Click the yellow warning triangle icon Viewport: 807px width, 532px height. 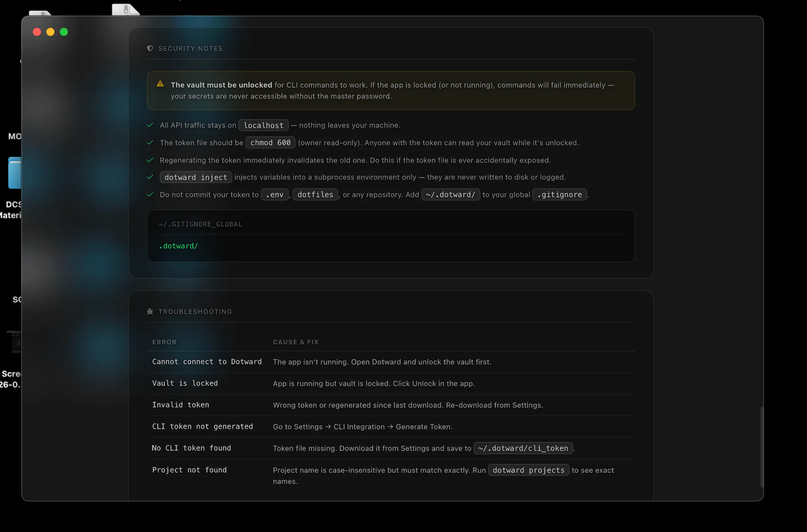click(160, 84)
